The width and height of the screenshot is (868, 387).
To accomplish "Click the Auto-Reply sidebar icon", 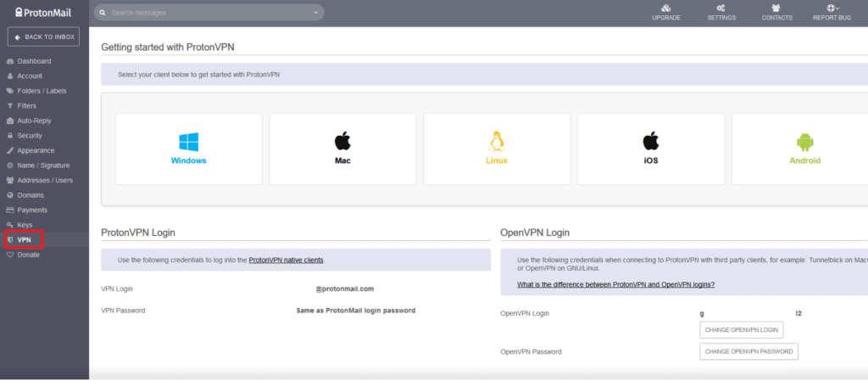I will click(10, 121).
